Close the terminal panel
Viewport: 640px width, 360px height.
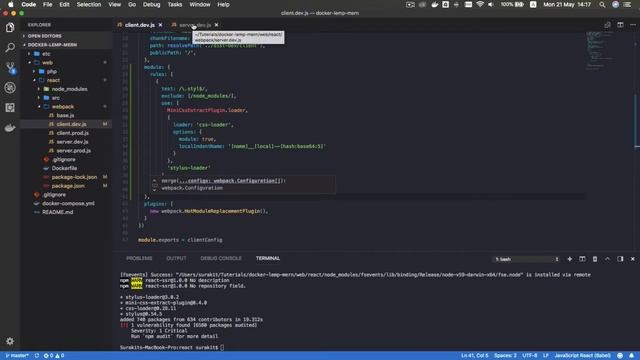click(633, 259)
